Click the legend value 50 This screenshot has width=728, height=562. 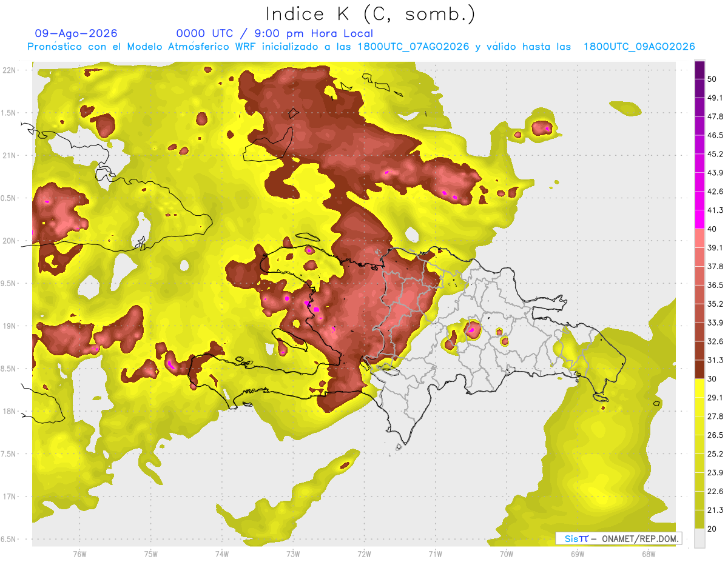712,79
